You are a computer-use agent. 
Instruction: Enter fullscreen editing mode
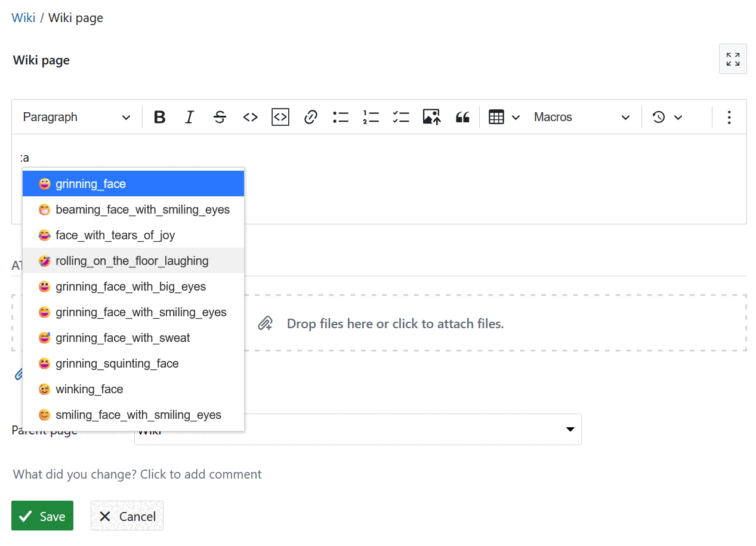pyautogui.click(x=733, y=58)
